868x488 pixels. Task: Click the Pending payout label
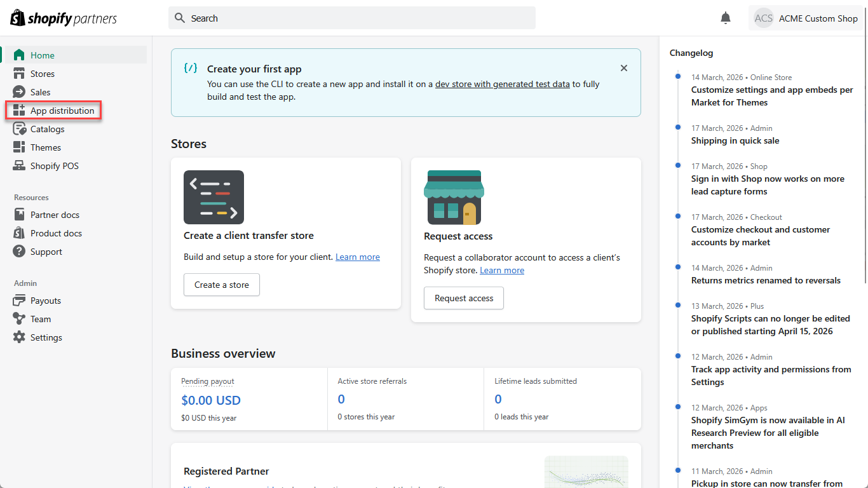208,381
